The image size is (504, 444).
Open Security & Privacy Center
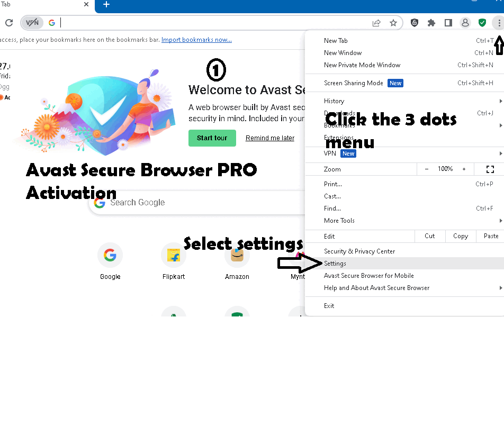click(x=358, y=250)
